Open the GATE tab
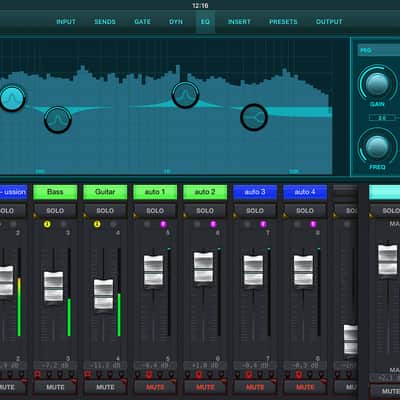This screenshot has width=400, height=400. (143, 22)
